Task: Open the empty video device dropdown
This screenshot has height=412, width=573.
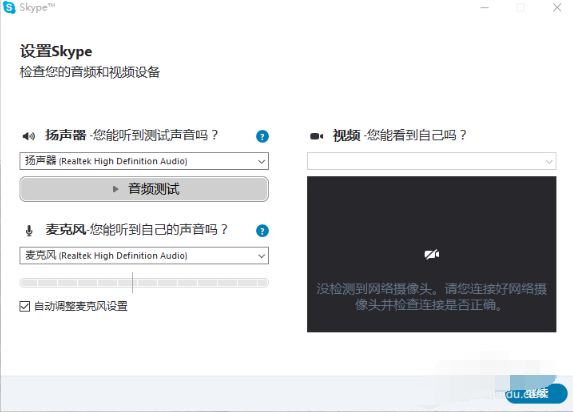Action: click(432, 161)
